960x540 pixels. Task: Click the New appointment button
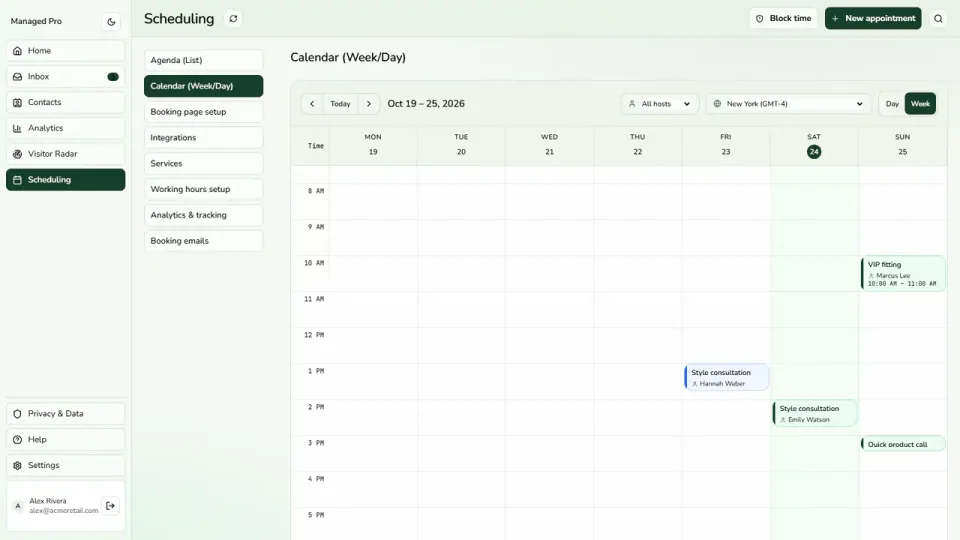[873, 18]
